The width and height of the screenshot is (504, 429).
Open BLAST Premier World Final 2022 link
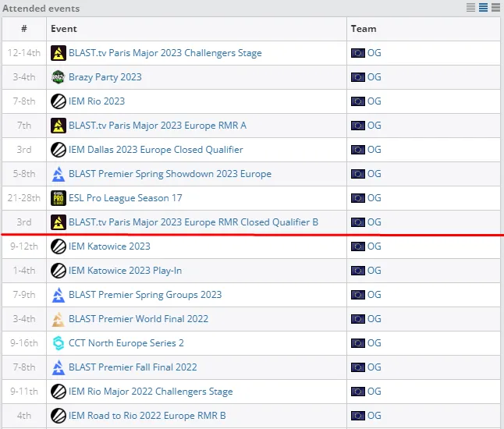click(x=139, y=319)
